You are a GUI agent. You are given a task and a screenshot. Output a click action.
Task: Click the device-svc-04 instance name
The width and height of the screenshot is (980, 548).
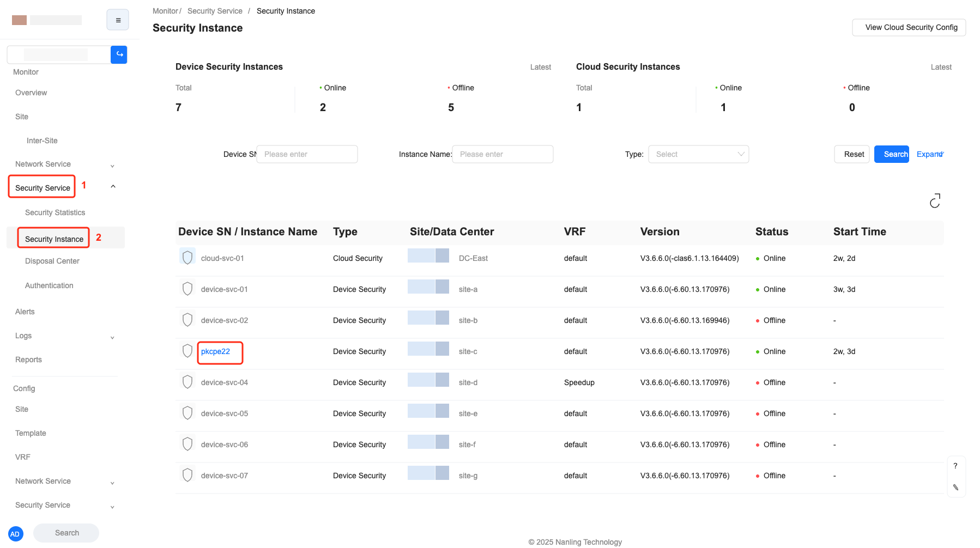click(x=225, y=382)
